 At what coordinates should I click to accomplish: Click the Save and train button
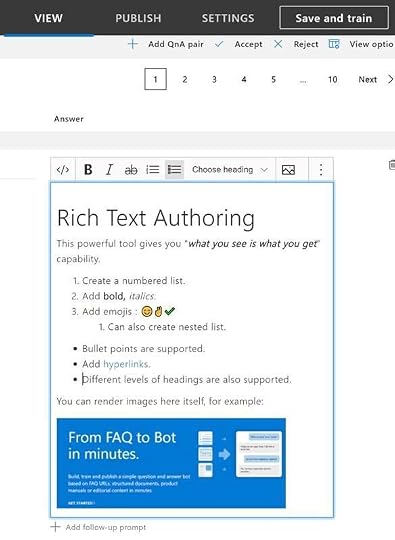[x=334, y=18]
